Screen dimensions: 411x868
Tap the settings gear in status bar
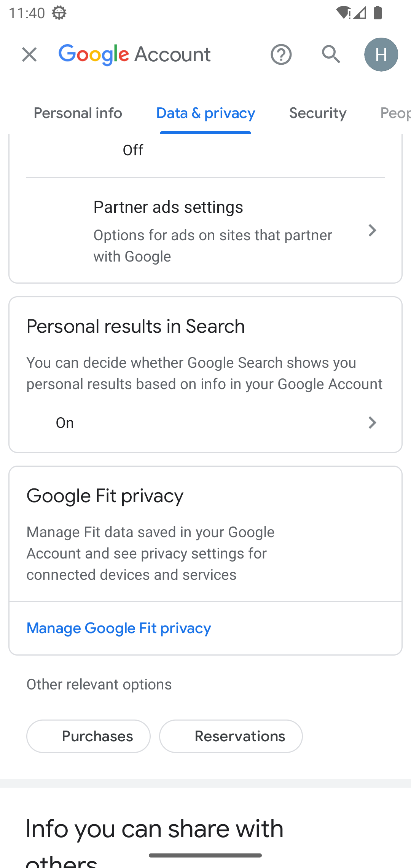click(59, 13)
